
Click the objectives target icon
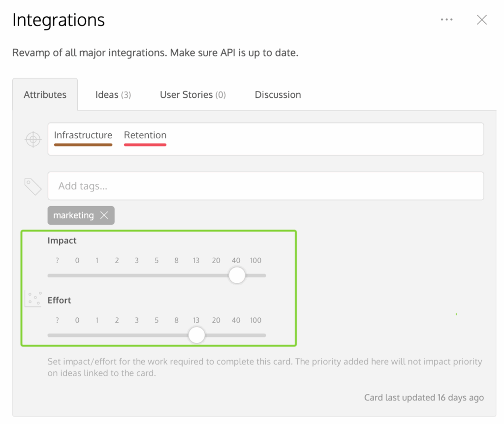[33, 139]
